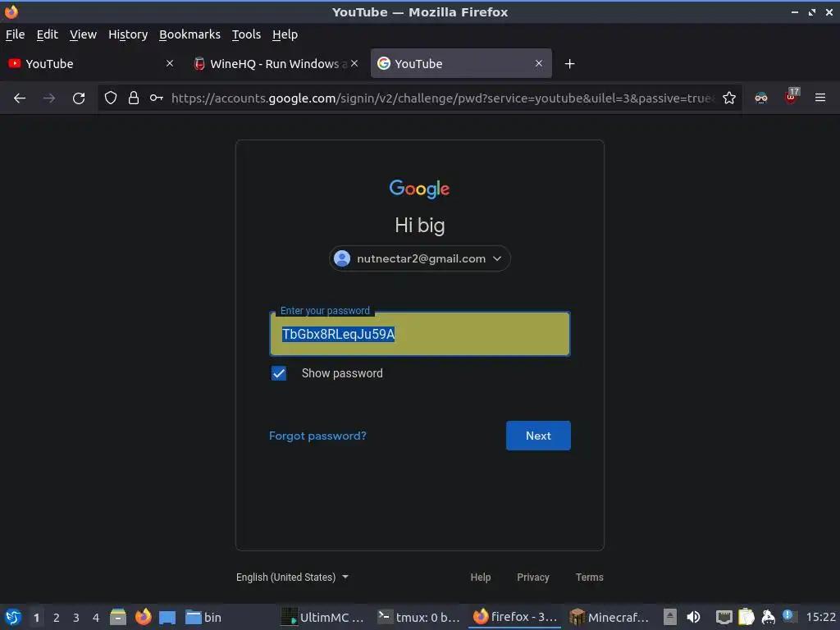Open the file manager launcher in taskbar
Viewport: 840px width, 630px height.
(118, 617)
